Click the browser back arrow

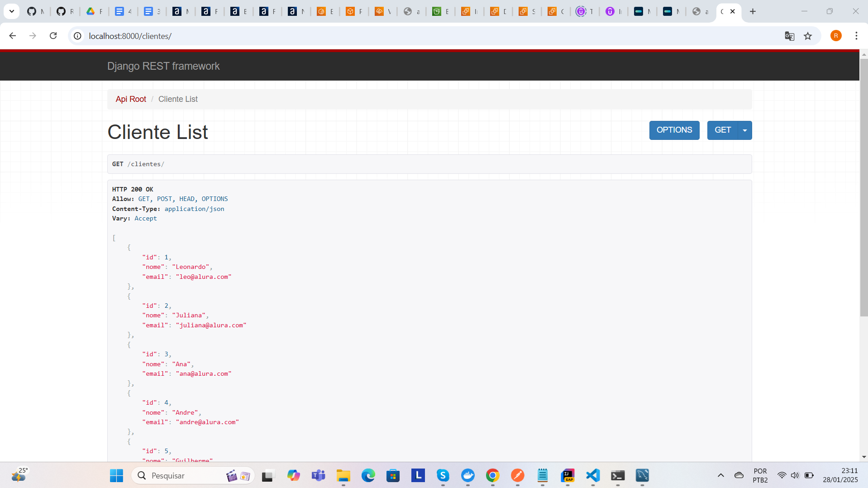13,36
